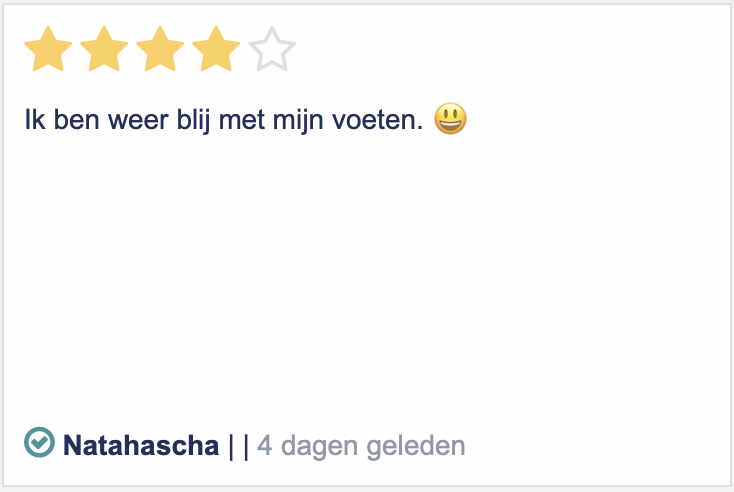Click the first vertical bar after Natahascha
The width and height of the screenshot is (734, 492).
231,445
